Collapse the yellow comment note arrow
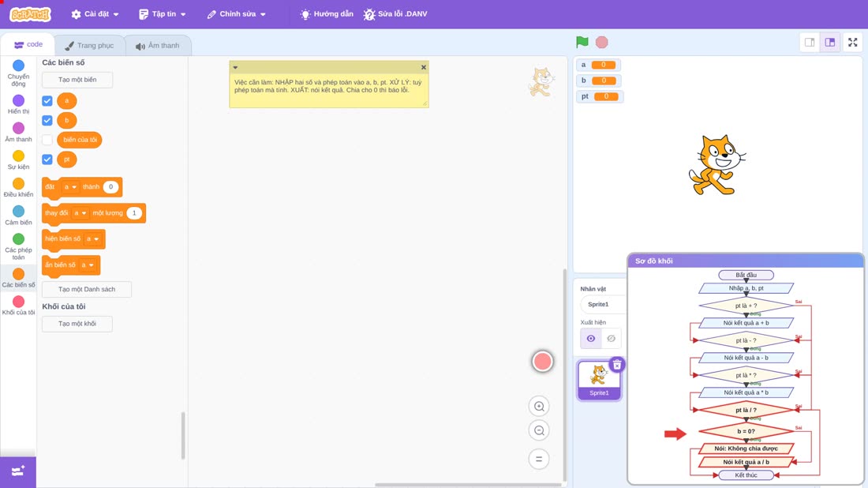 pos(235,68)
